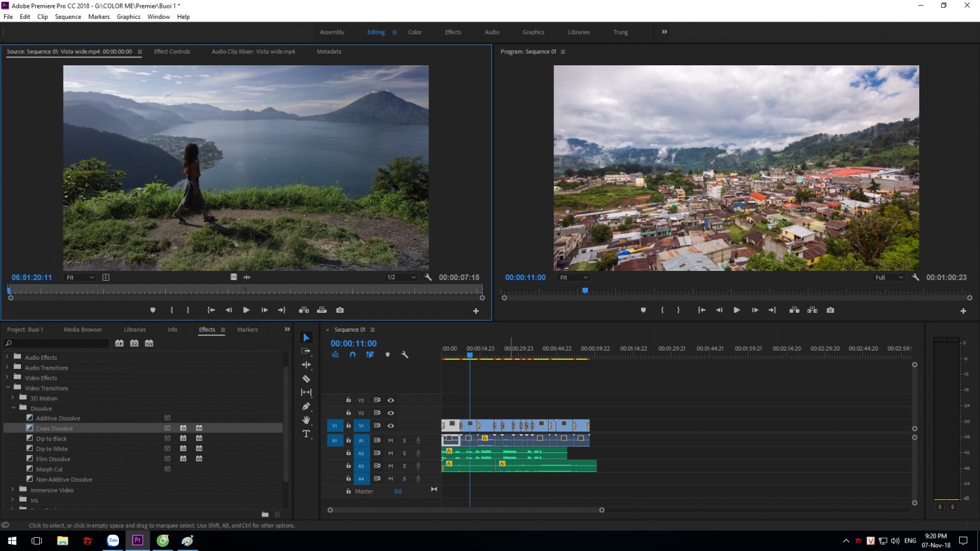The image size is (980, 551).
Task: Solo audio track A3
Action: click(x=404, y=466)
